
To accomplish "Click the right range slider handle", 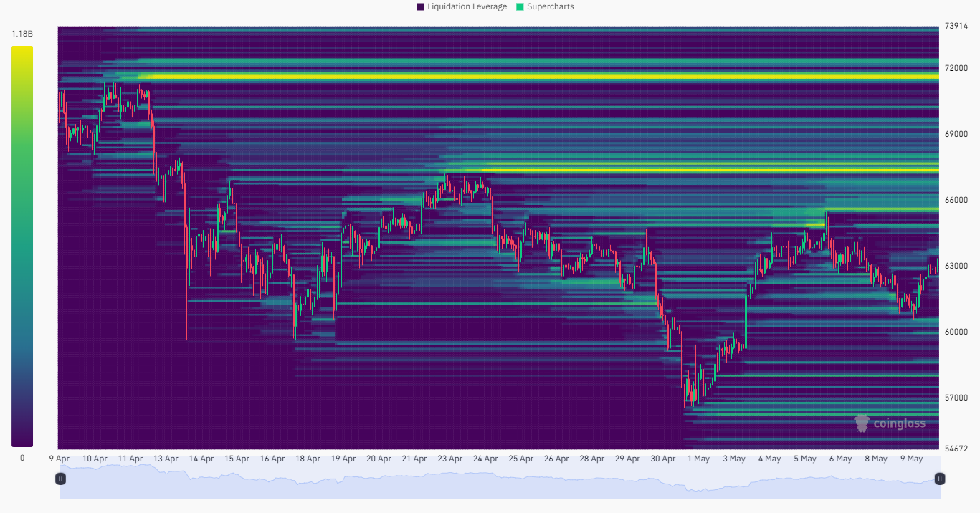I will (x=940, y=479).
